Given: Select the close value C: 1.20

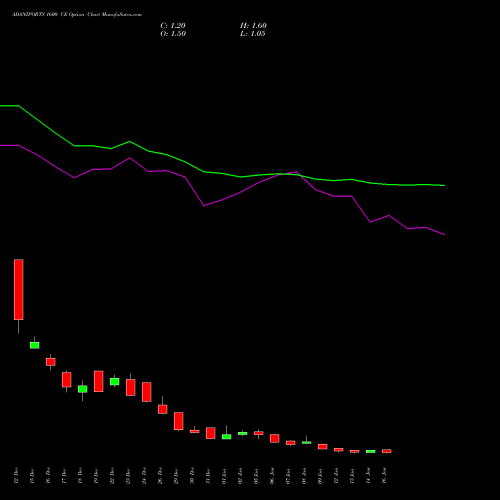Looking at the screenshot, I should [173, 26].
